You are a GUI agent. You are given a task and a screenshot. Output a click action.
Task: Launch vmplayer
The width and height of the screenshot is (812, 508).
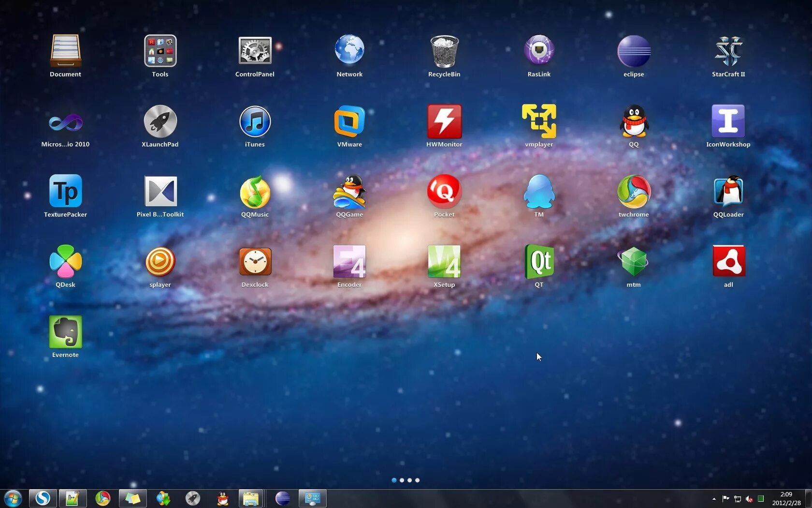[x=539, y=121]
